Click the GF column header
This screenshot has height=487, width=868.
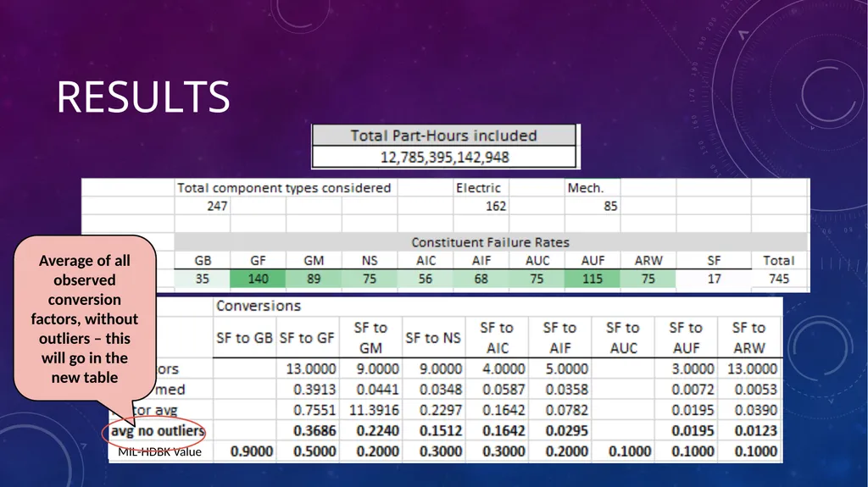pos(258,261)
